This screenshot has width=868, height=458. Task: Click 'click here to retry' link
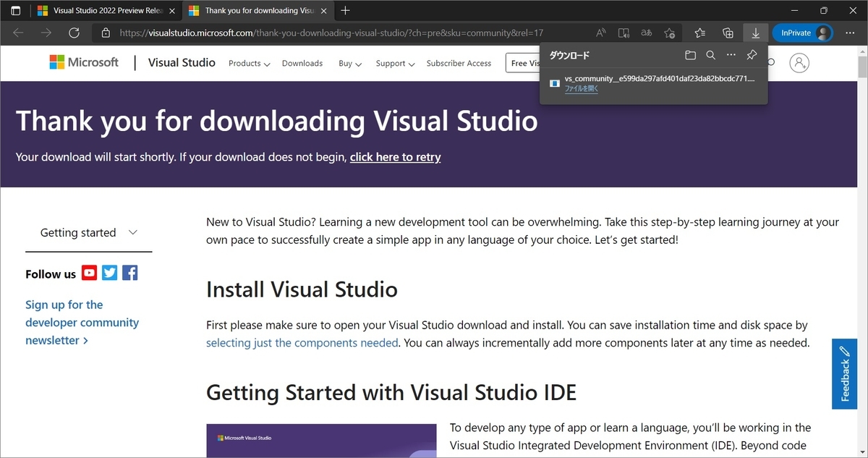click(x=395, y=157)
